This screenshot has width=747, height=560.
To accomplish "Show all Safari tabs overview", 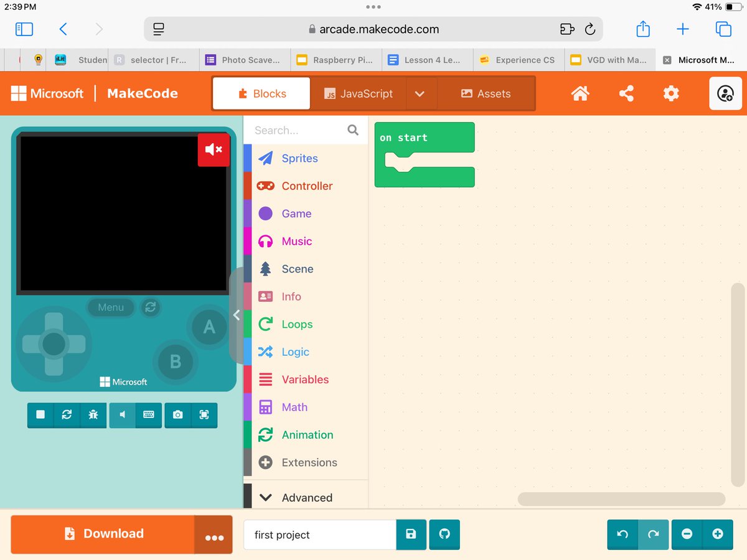I will (723, 29).
